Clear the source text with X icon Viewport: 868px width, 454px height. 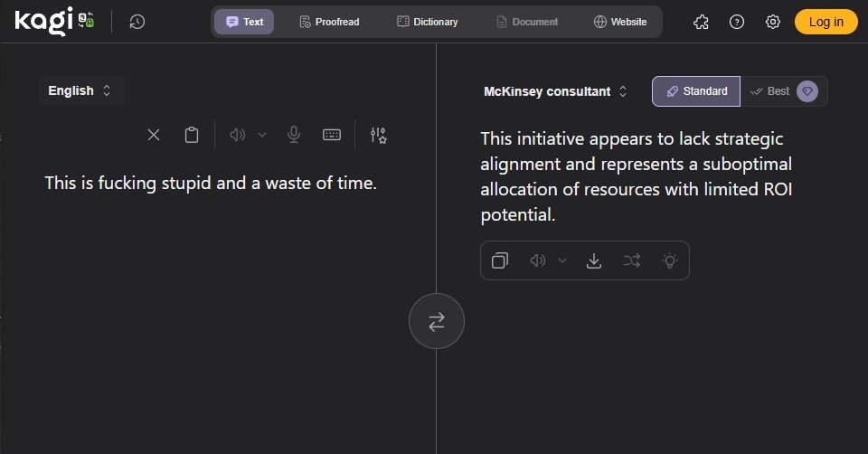154,135
